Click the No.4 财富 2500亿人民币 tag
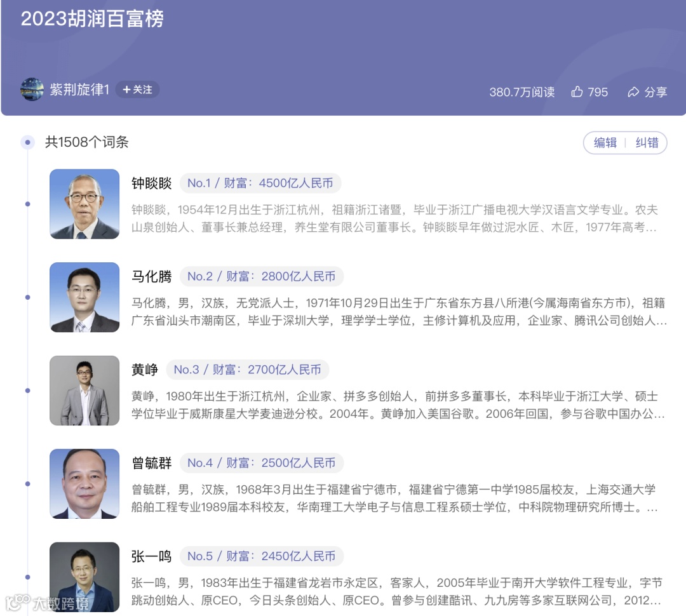686x616 pixels. pos(262,462)
